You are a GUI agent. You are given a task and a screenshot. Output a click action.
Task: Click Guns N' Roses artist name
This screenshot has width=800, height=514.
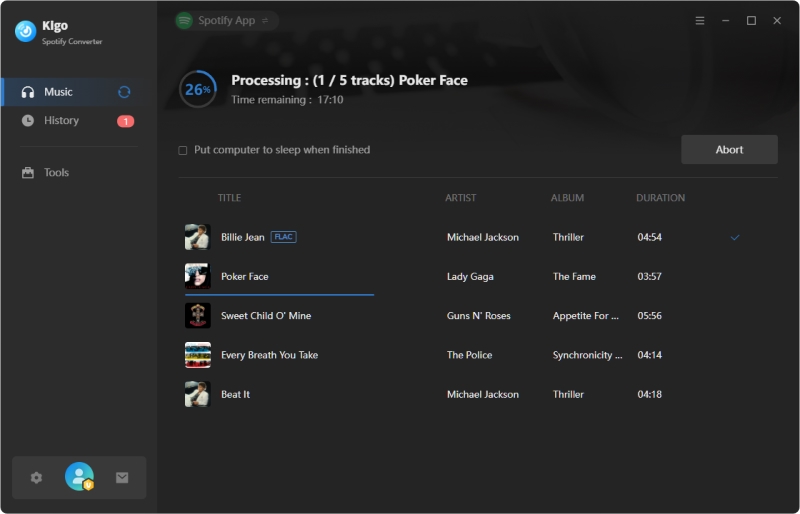pos(479,315)
